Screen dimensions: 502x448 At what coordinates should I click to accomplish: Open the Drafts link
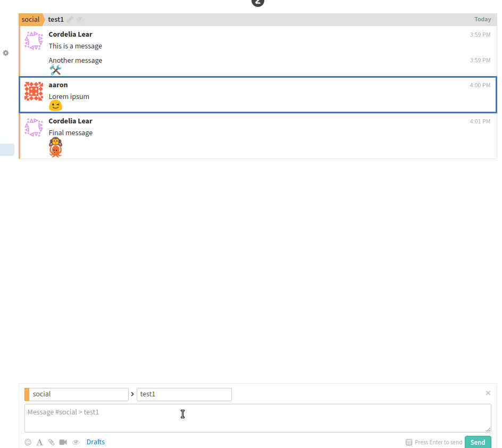click(x=95, y=442)
